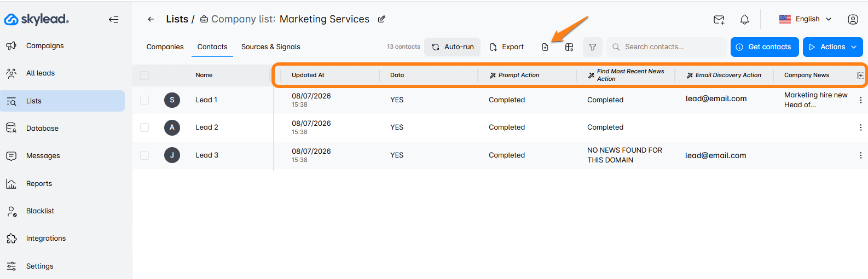Select the Lead 3 checkbox

pos(144,155)
